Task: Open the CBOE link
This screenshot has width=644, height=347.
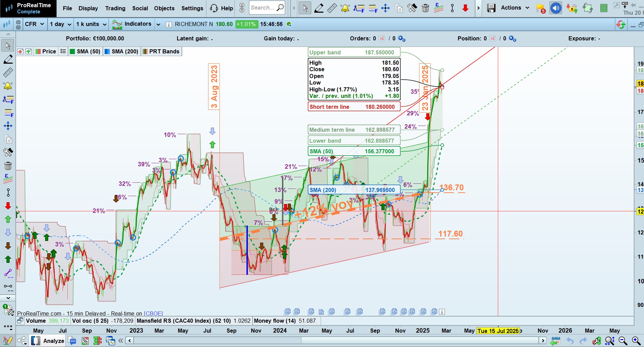Action: pyautogui.click(x=153, y=313)
